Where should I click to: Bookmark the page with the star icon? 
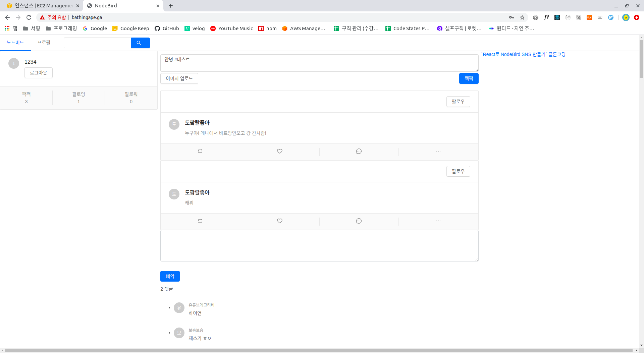522,17
